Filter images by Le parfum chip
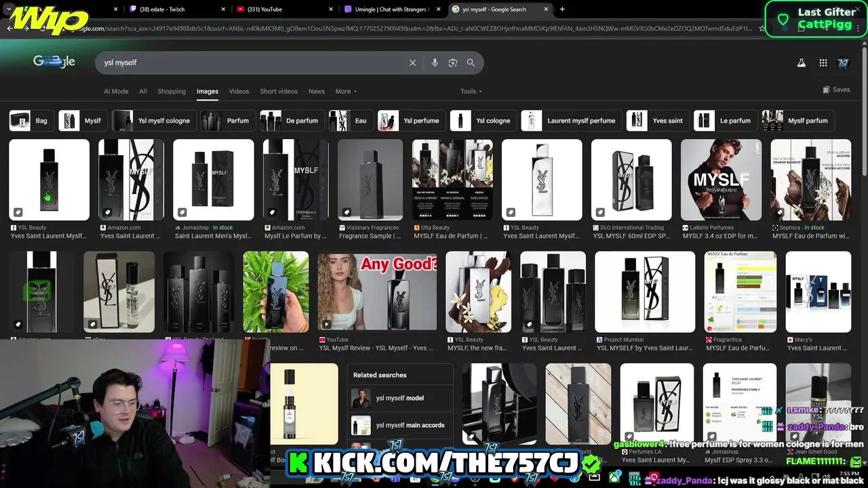The width and height of the screenshot is (868, 488). (x=725, y=121)
